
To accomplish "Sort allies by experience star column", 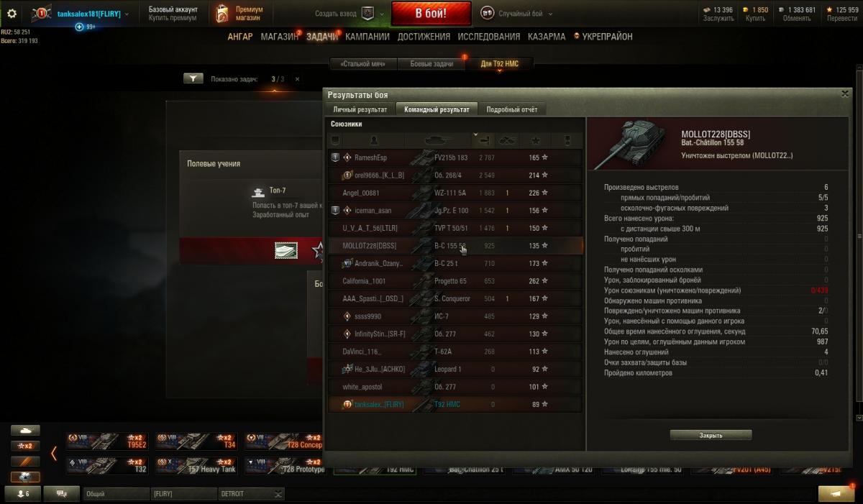I will click(x=536, y=139).
